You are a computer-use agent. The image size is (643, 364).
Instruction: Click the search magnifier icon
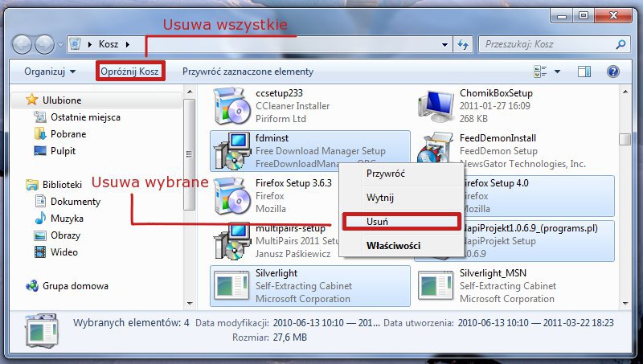click(620, 44)
